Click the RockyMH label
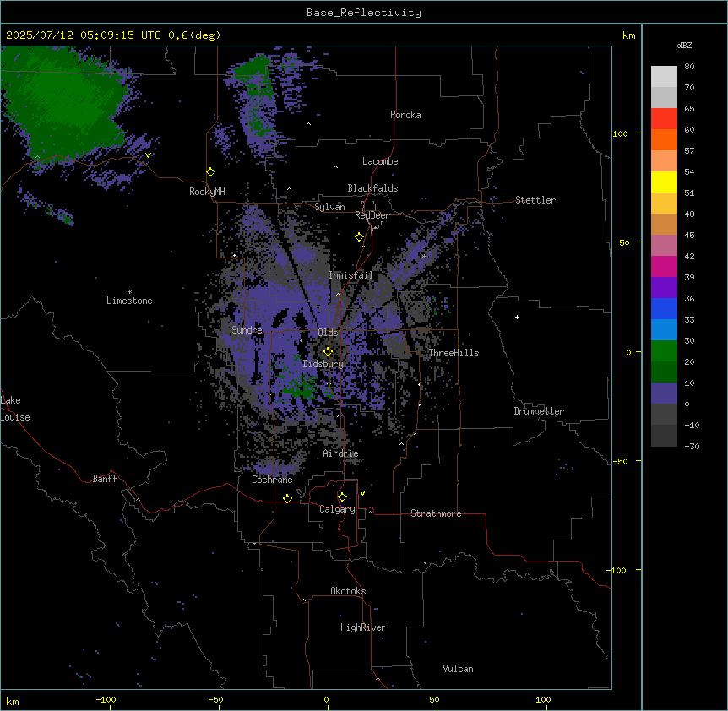Viewport: 728px width, 711px height. point(207,192)
